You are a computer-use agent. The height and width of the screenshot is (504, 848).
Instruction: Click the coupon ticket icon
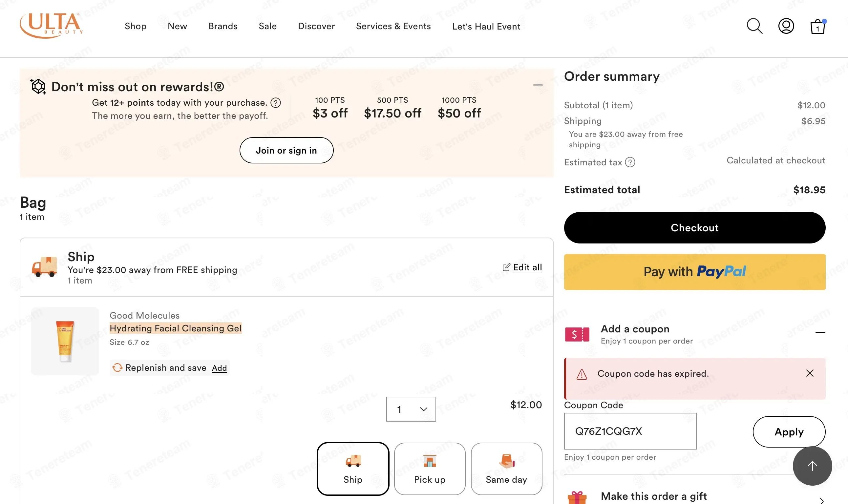click(x=577, y=335)
